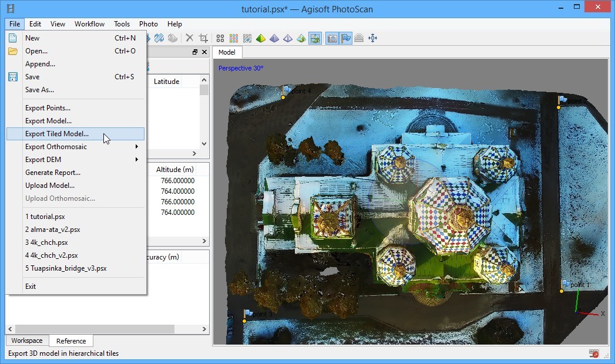615x364 pixels.
Task: Choose Generate Report... menu entry
Action: pos(75,173)
